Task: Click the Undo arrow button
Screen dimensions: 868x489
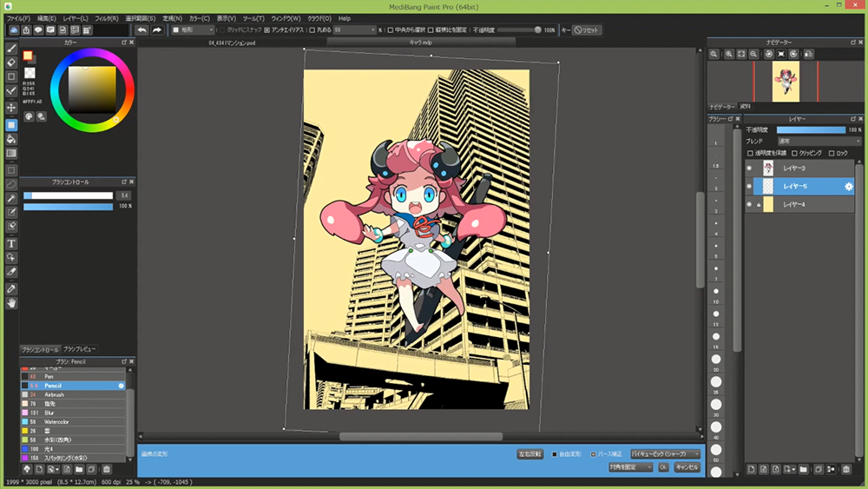Action: pos(141,30)
